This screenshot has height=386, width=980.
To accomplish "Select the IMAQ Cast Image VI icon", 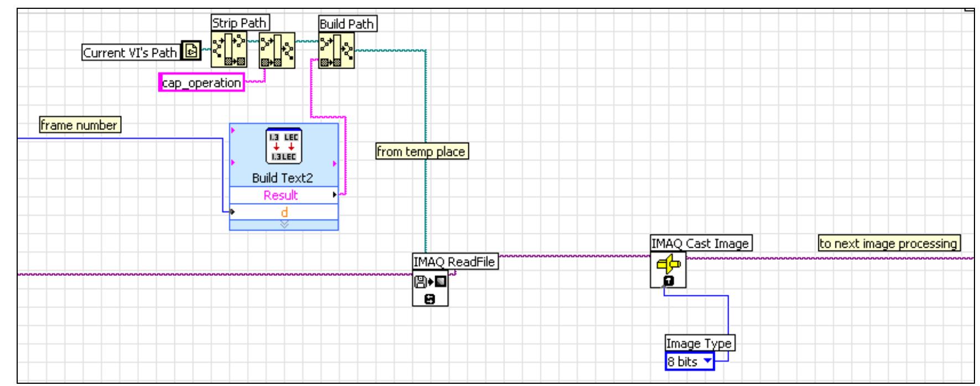I will [x=668, y=270].
